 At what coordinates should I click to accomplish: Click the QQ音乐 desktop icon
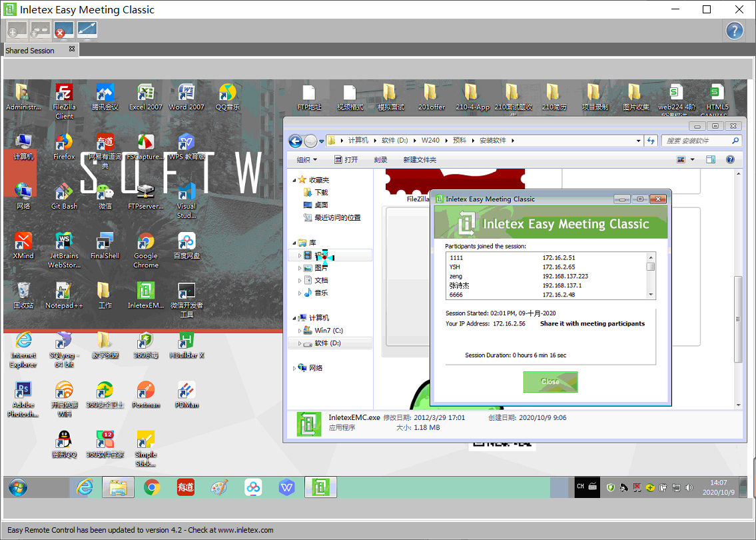[x=227, y=97]
